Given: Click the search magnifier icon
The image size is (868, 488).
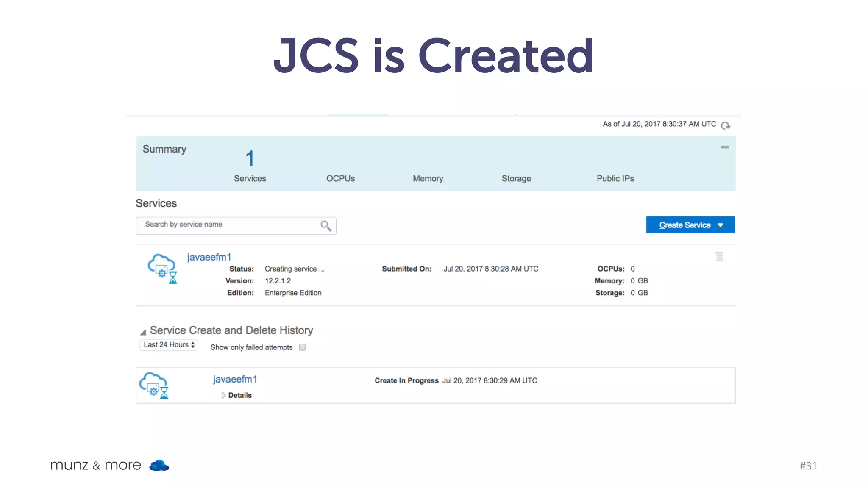Looking at the screenshot, I should click(x=325, y=226).
